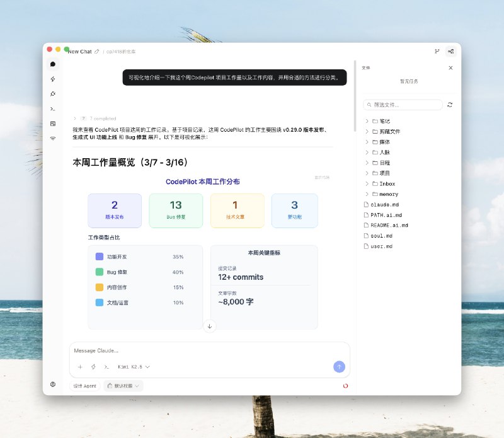Screen dimensions: 504x438
Task: Click the share icon at the top right
Action: pos(451,51)
